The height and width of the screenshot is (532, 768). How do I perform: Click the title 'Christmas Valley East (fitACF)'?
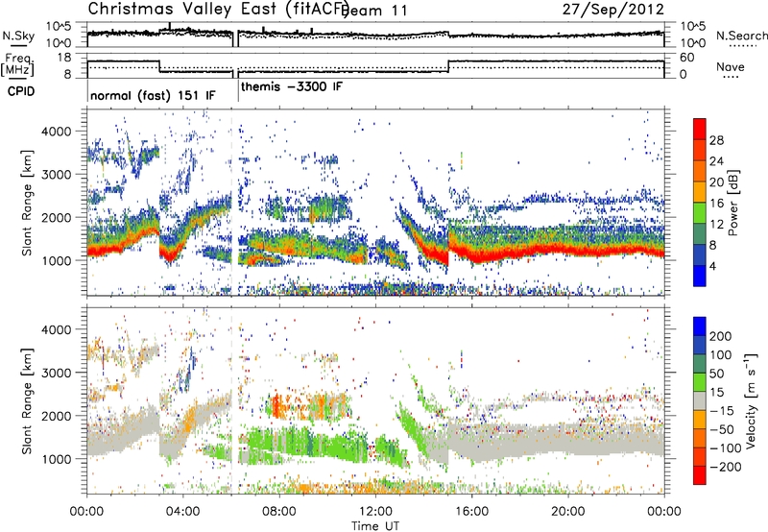[x=218, y=10]
